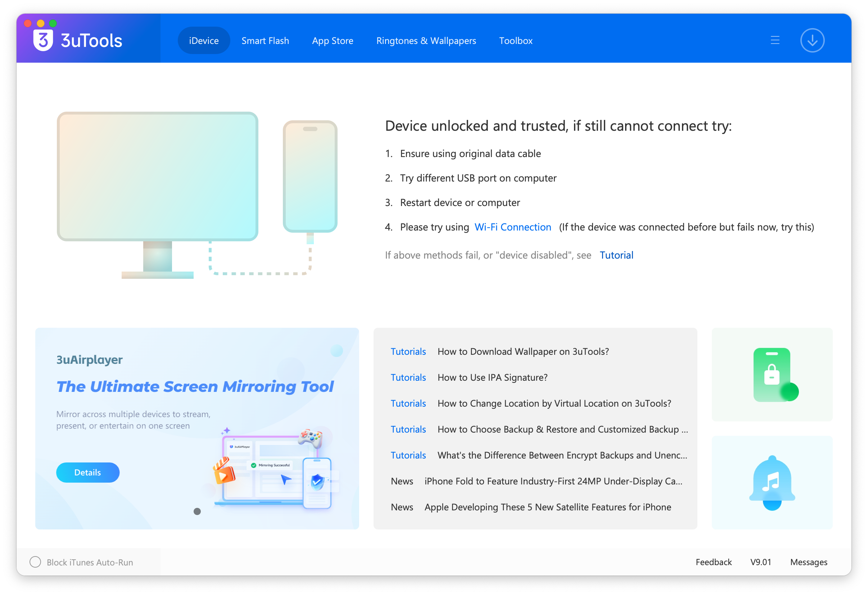Open the green phone lock tile

772,375
